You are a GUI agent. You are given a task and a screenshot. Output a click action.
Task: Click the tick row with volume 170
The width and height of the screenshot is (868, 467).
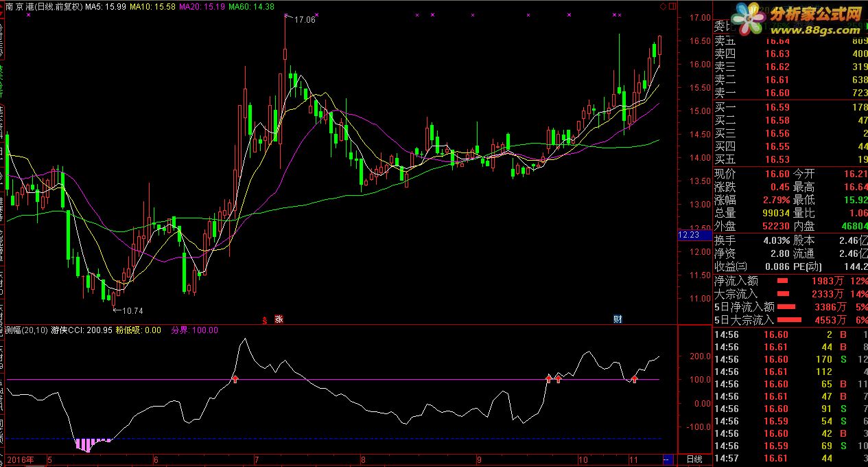click(x=790, y=359)
